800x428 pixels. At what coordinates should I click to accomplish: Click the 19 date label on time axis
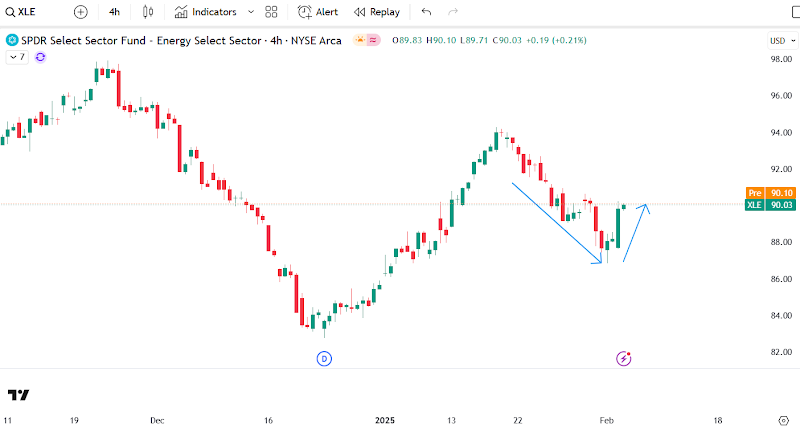[x=74, y=420]
